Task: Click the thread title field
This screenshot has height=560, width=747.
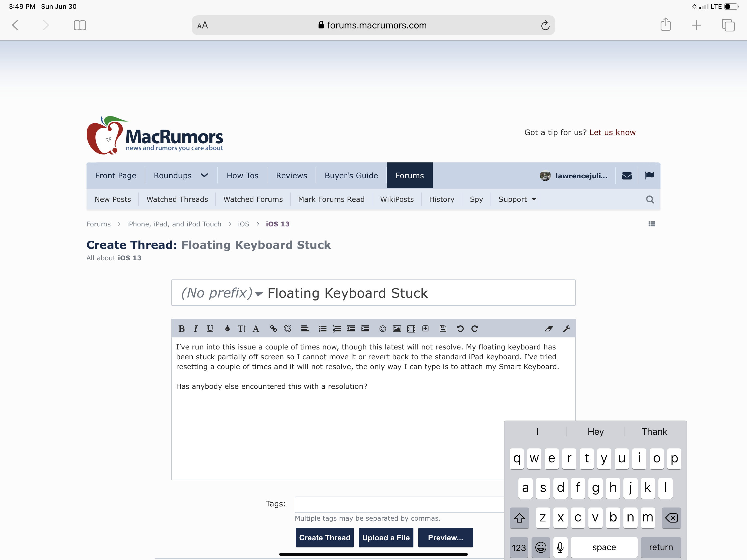Action: [x=419, y=293]
